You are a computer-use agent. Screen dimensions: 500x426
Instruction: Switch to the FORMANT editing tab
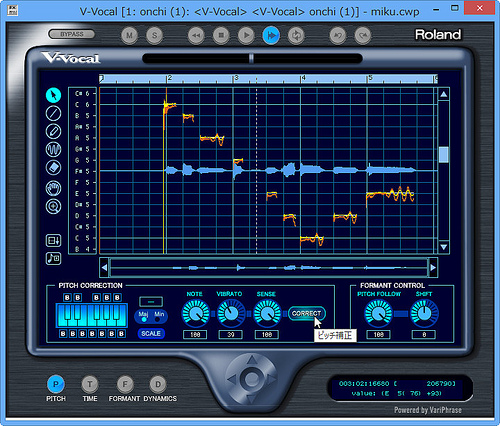(125, 384)
